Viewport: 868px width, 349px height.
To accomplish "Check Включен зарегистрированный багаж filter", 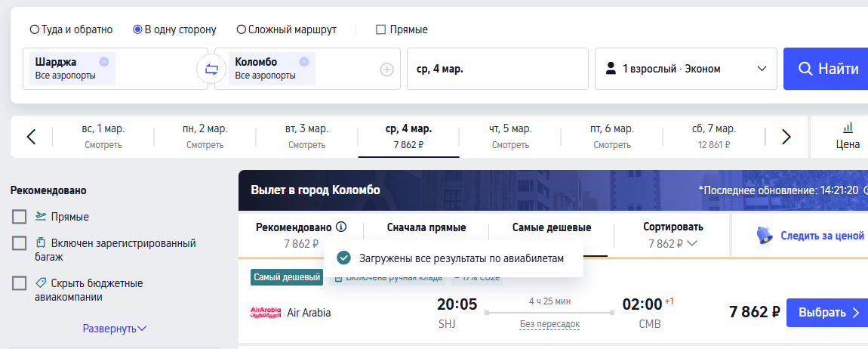I will (x=20, y=243).
